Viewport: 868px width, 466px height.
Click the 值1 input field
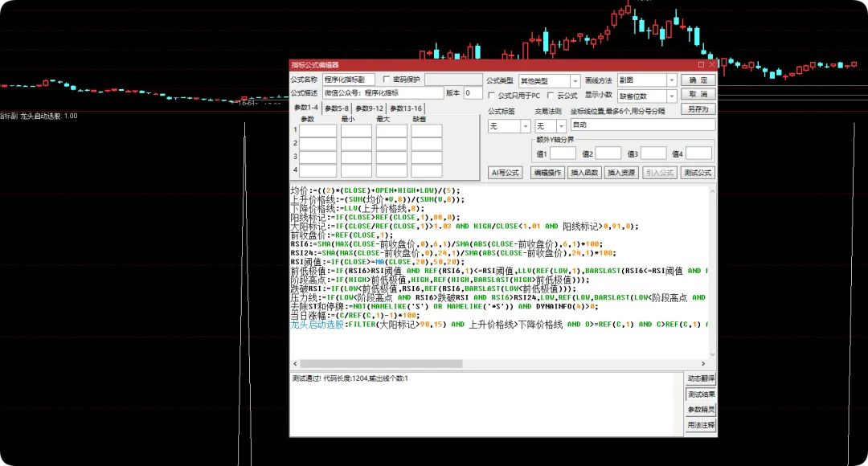(x=563, y=153)
